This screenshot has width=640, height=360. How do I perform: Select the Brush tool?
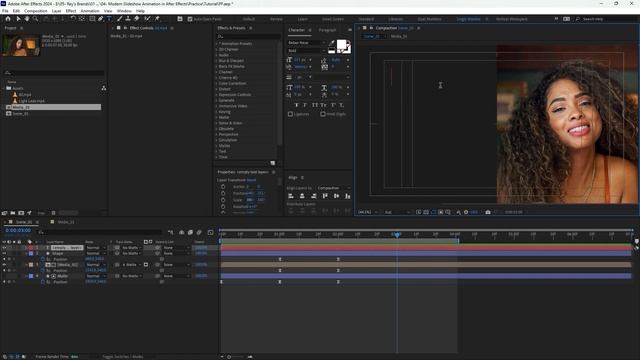[x=120, y=19]
